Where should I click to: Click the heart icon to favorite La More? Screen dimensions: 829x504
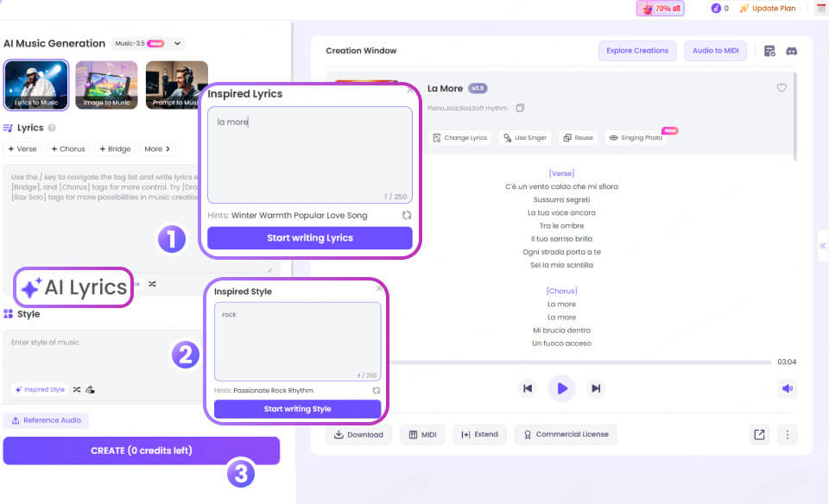pos(782,88)
